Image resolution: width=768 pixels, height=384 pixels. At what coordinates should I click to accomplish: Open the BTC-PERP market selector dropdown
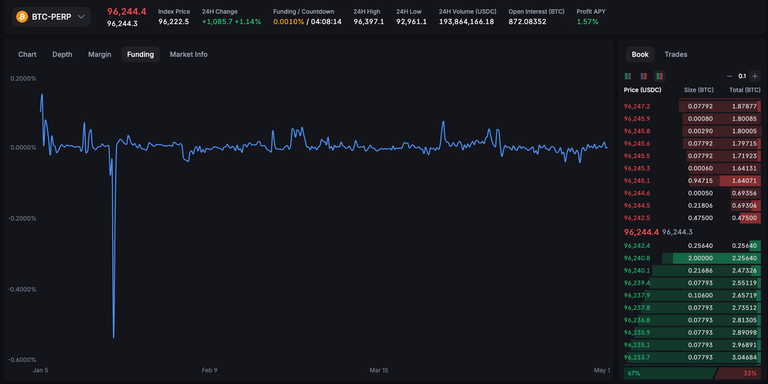pyautogui.click(x=51, y=17)
